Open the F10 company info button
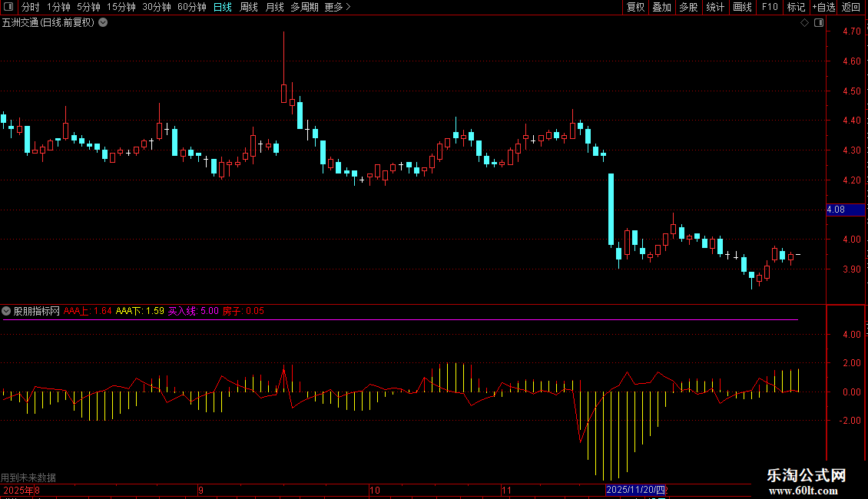The width and height of the screenshot is (868, 499). pos(770,7)
